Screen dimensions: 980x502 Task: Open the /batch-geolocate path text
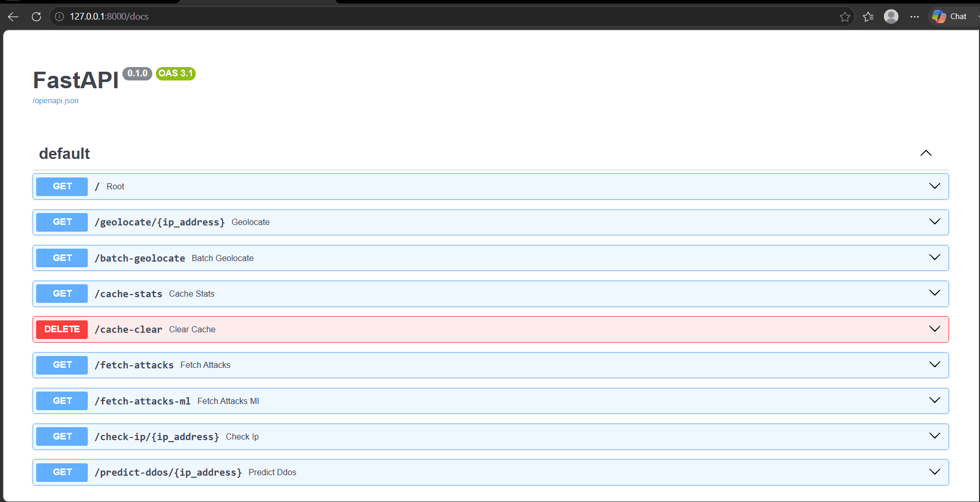[139, 258]
